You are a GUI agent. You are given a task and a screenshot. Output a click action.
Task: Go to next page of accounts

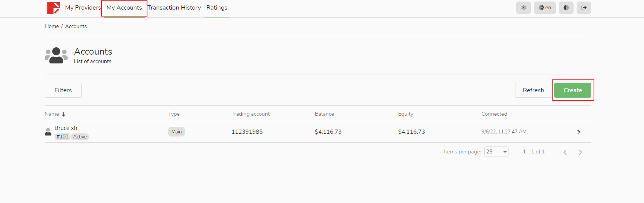tap(580, 152)
